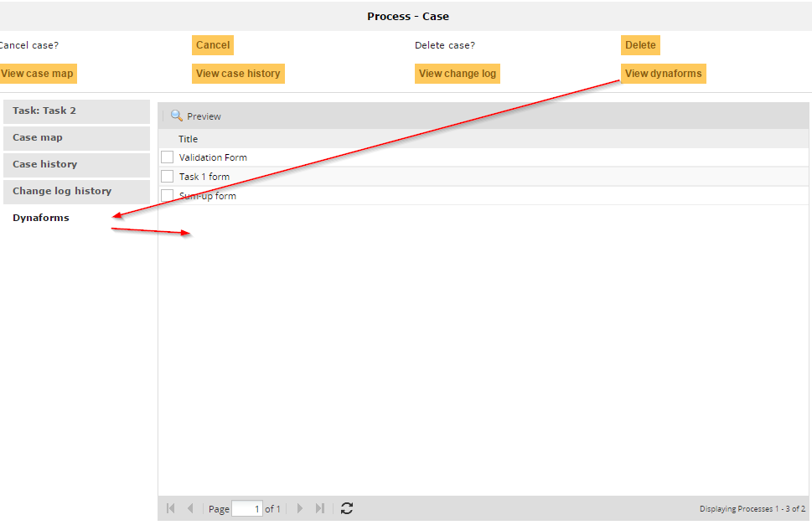
Task: Switch to Case map sidebar tab
Action: pos(76,138)
